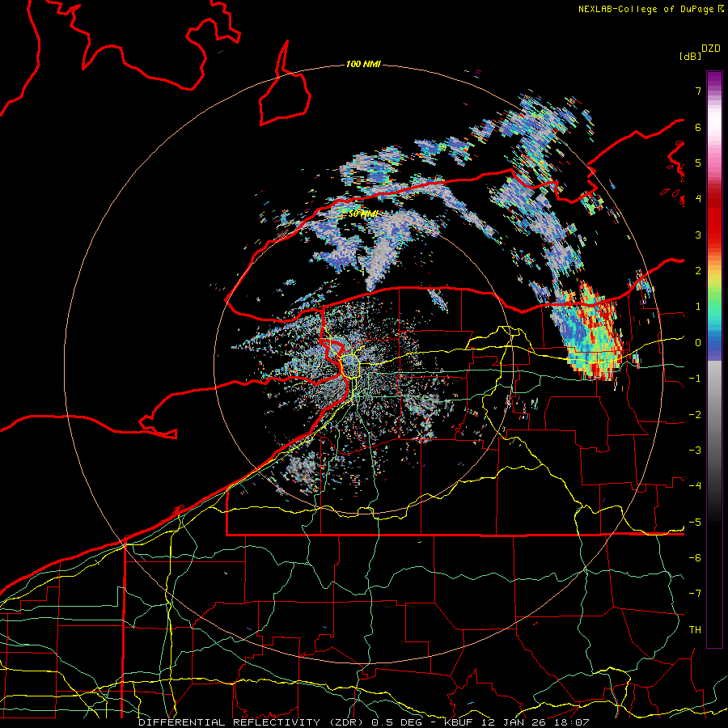
Task: Click the -5 value on color scale
Action: [x=695, y=523]
